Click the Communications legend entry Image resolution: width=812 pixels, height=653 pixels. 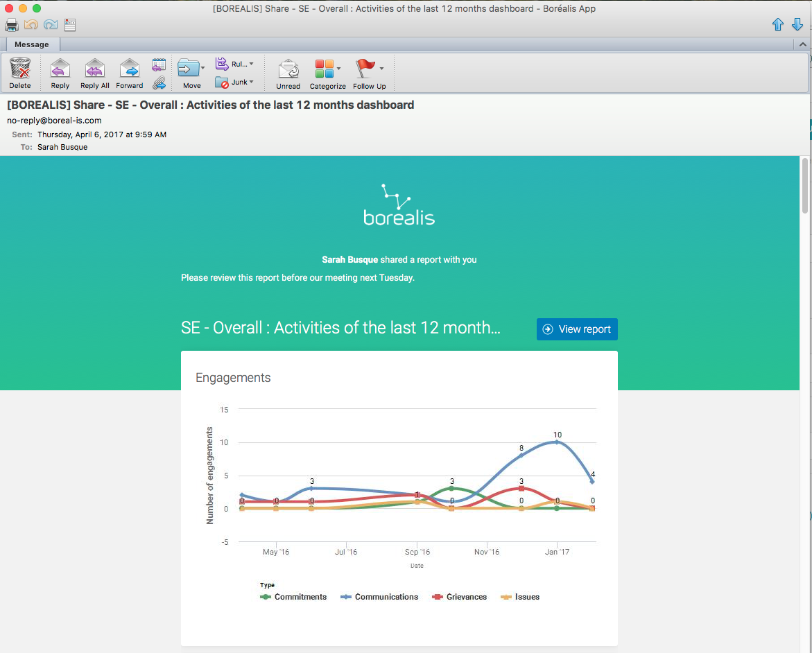[379, 597]
